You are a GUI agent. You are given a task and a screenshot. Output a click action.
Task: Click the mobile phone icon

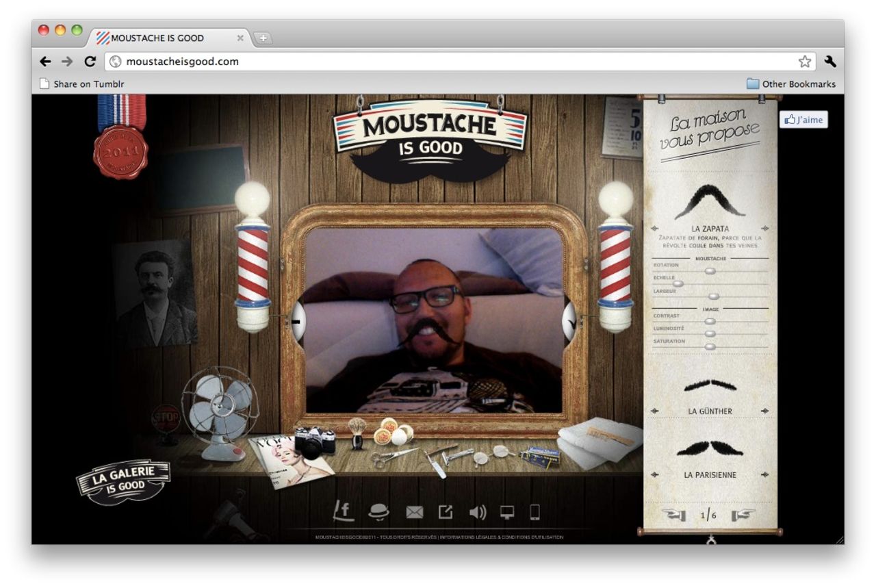pos(535,512)
